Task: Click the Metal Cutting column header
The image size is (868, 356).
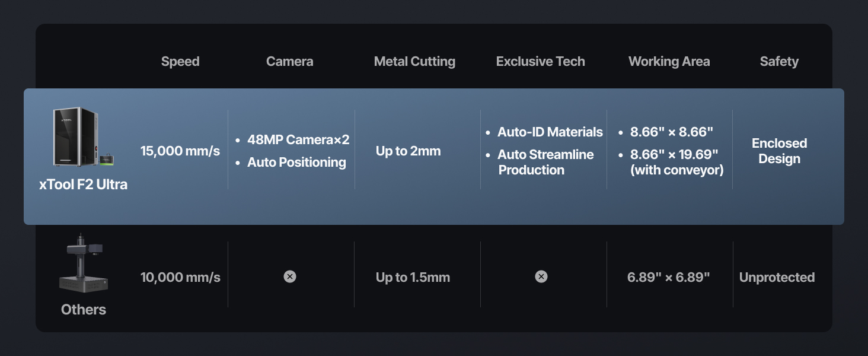Action: (414, 62)
